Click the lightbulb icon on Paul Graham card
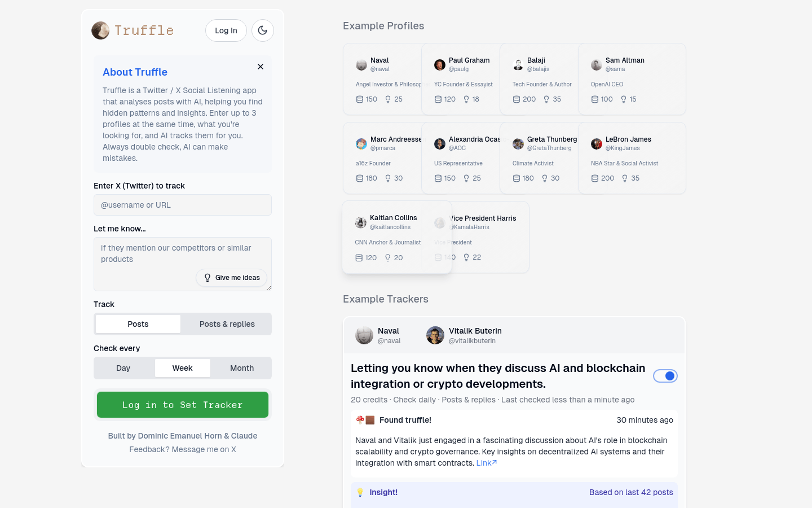The height and width of the screenshot is (508, 812). pyautogui.click(x=466, y=99)
